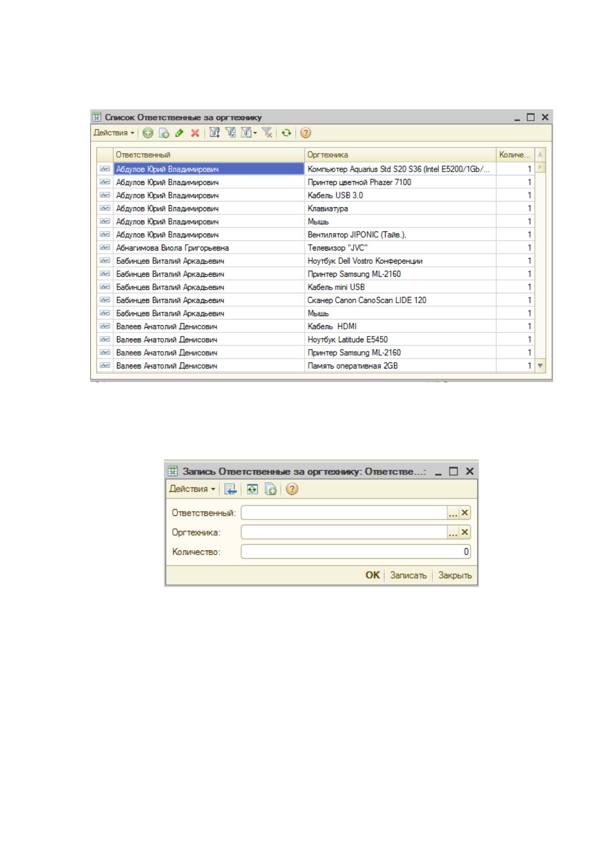Add a new record with green plus icon
Viewport: 614px width, 868px height.
click(x=148, y=133)
